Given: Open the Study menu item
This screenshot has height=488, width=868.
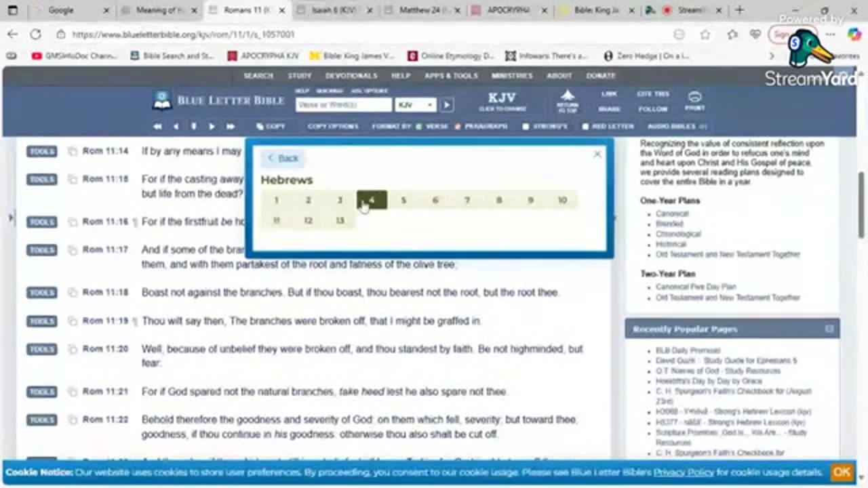Looking at the screenshot, I should tap(299, 76).
